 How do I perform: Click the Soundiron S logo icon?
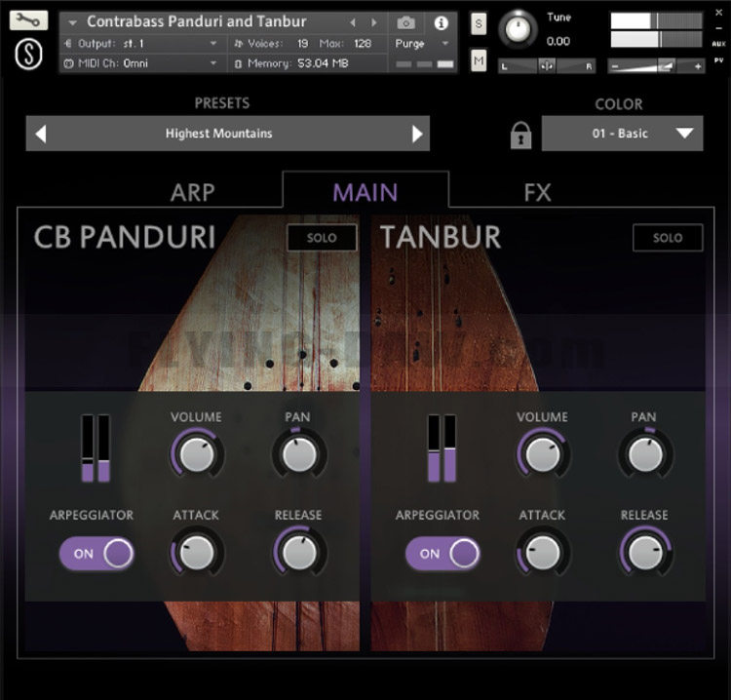[x=28, y=54]
